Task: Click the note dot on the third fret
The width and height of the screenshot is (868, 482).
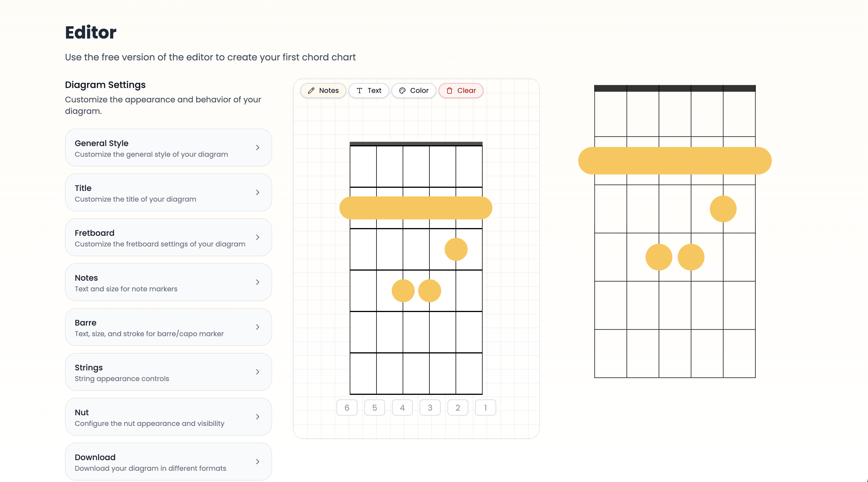Action: [456, 249]
